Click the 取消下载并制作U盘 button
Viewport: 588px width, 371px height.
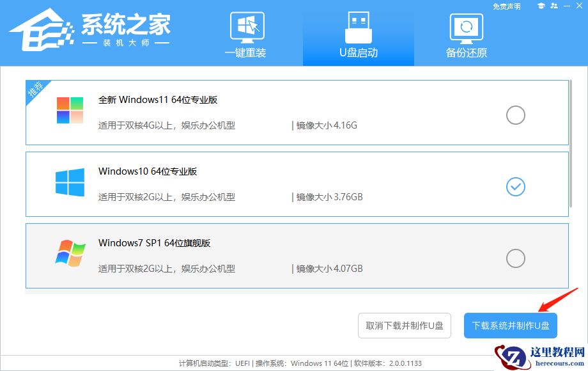tap(404, 325)
